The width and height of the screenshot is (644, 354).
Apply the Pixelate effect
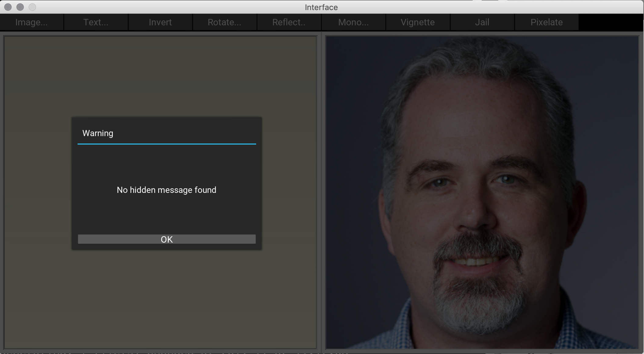(546, 22)
